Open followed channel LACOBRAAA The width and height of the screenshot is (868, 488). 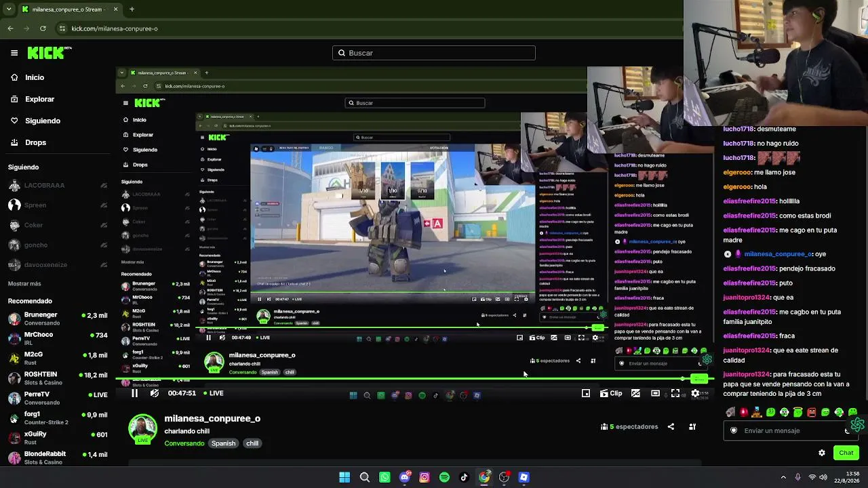(x=57, y=186)
